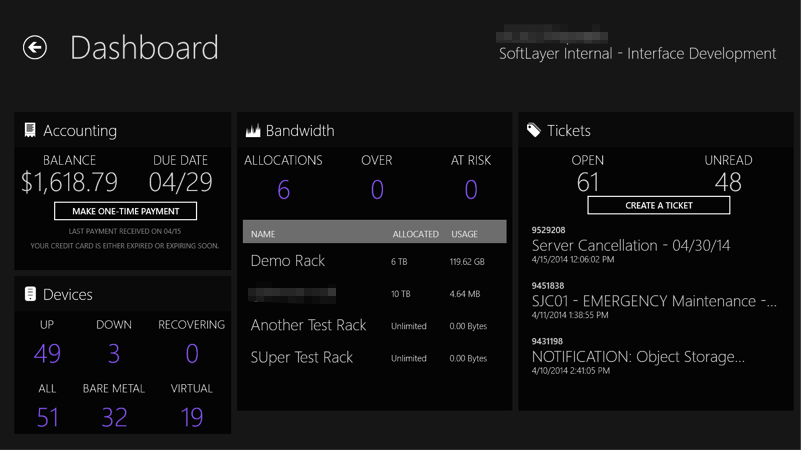
Task: Click the credit card expiring warning
Action: [x=125, y=246]
